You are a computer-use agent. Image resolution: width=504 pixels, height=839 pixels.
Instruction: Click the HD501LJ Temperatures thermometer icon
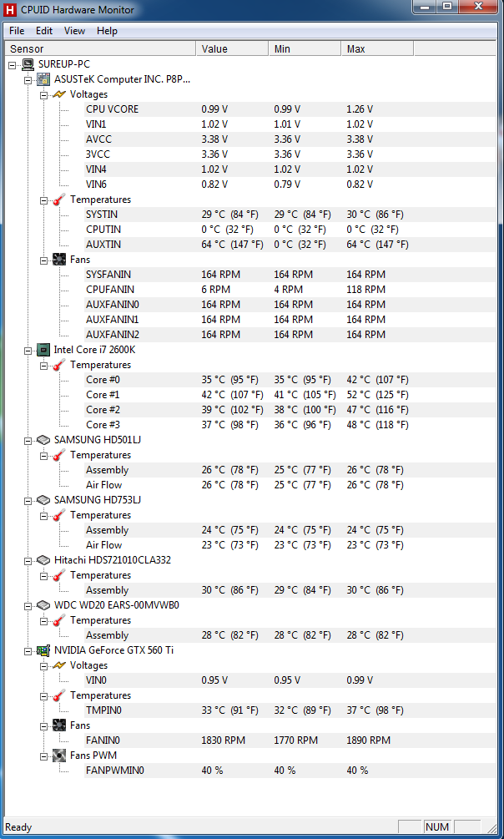[59, 455]
